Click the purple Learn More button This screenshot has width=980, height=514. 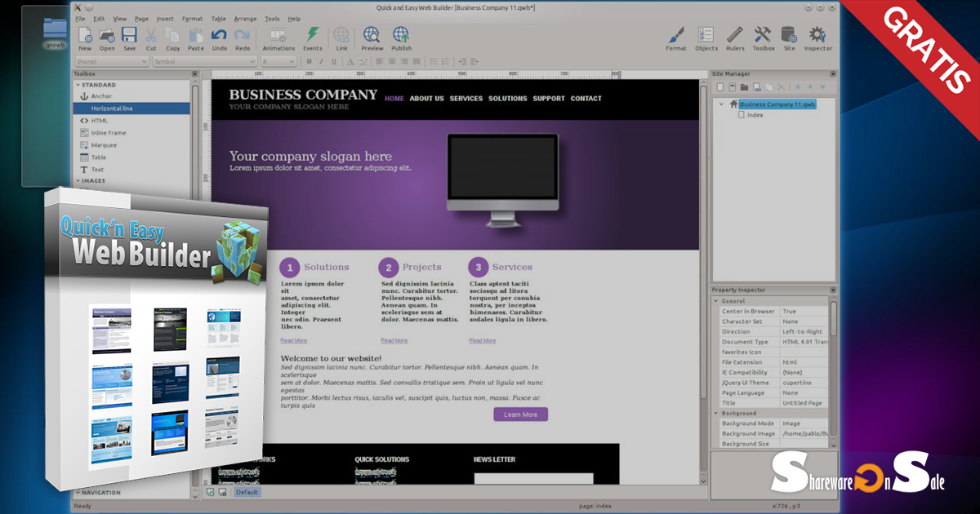coord(520,414)
